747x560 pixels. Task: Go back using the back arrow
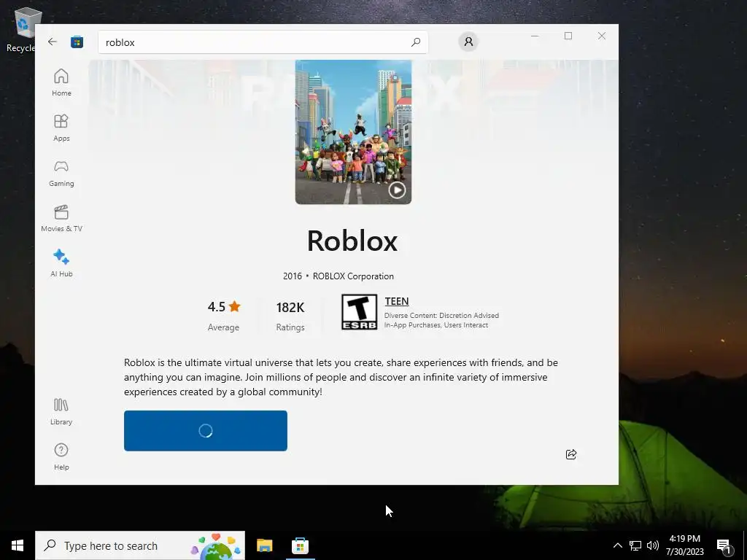(53, 42)
